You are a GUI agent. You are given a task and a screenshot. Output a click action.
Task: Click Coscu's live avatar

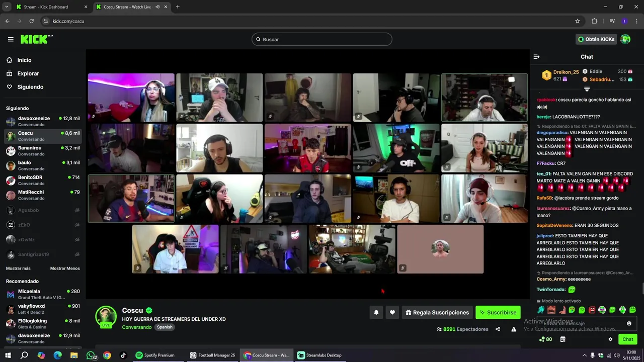tap(106, 317)
